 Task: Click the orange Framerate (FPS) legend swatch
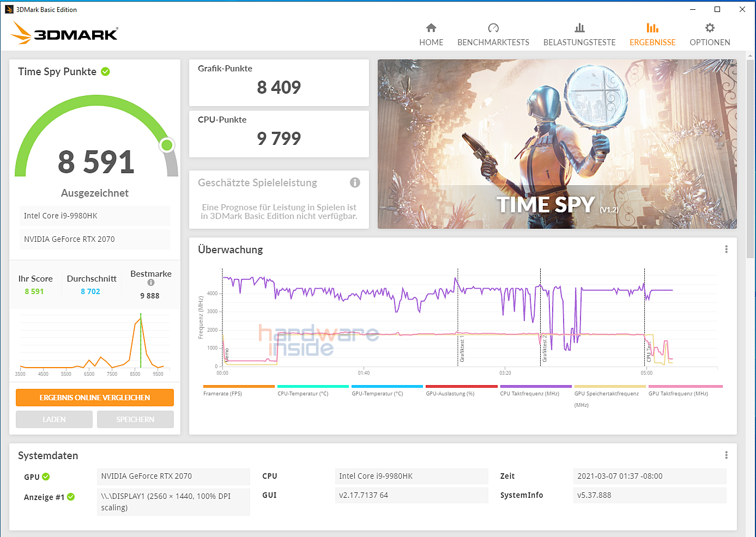[238, 386]
